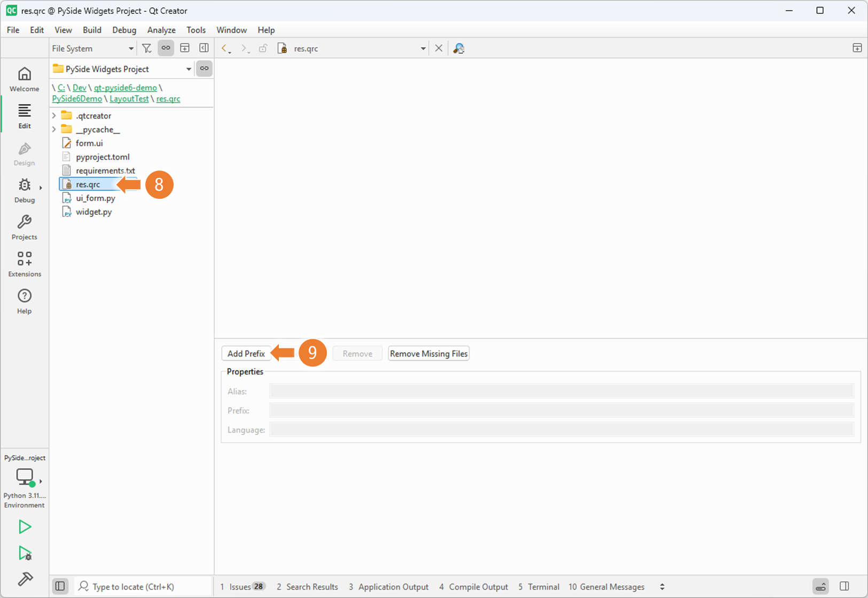The height and width of the screenshot is (598, 868).
Task: Open the Help menu in menu bar
Action: point(266,30)
